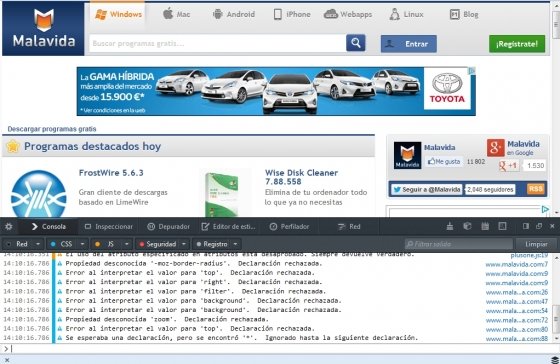
Task: Open the Inspeccionar tab
Action: 109,226
